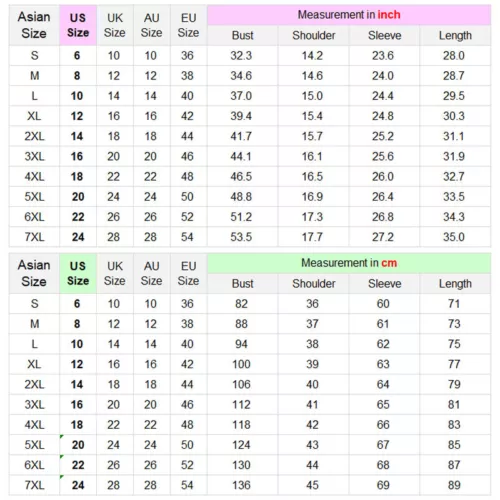Click the green triangle marker beside 7XL
The height and width of the screenshot is (500, 500).
click(x=62, y=477)
